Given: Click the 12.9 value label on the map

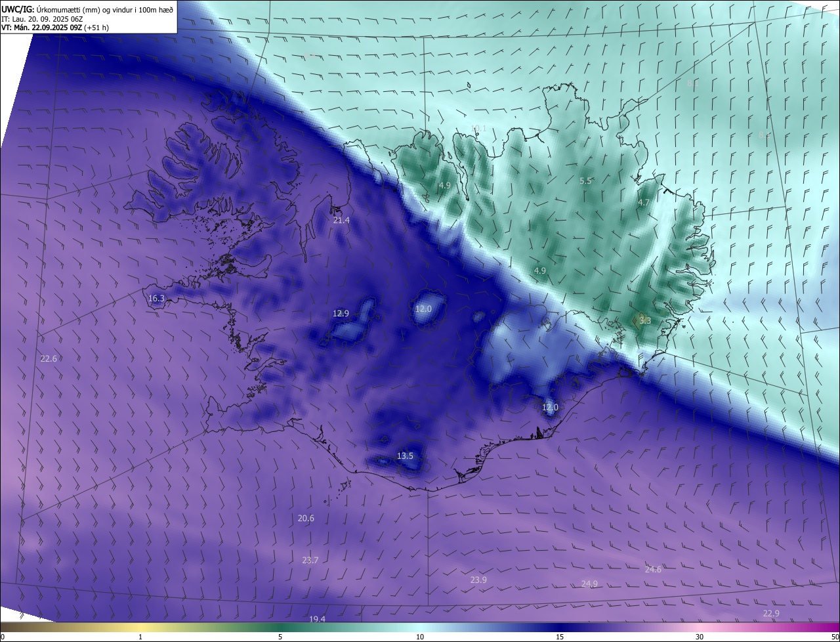Looking at the screenshot, I should pos(341,314).
